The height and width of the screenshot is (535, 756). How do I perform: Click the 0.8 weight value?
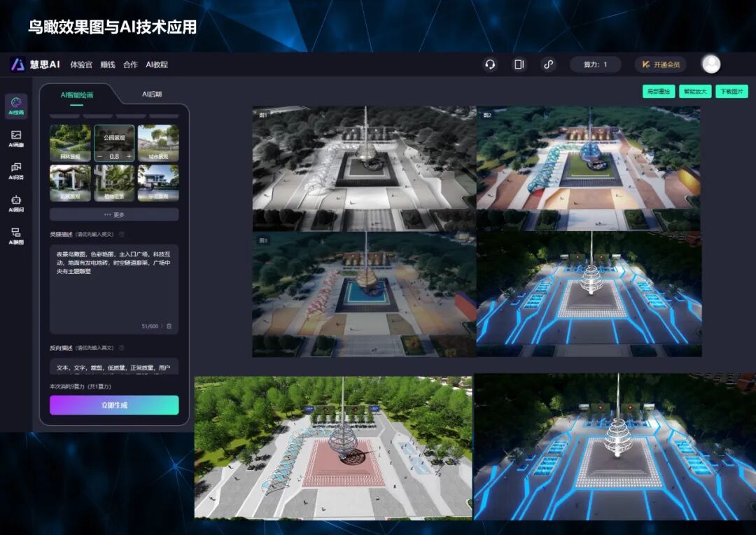point(114,156)
